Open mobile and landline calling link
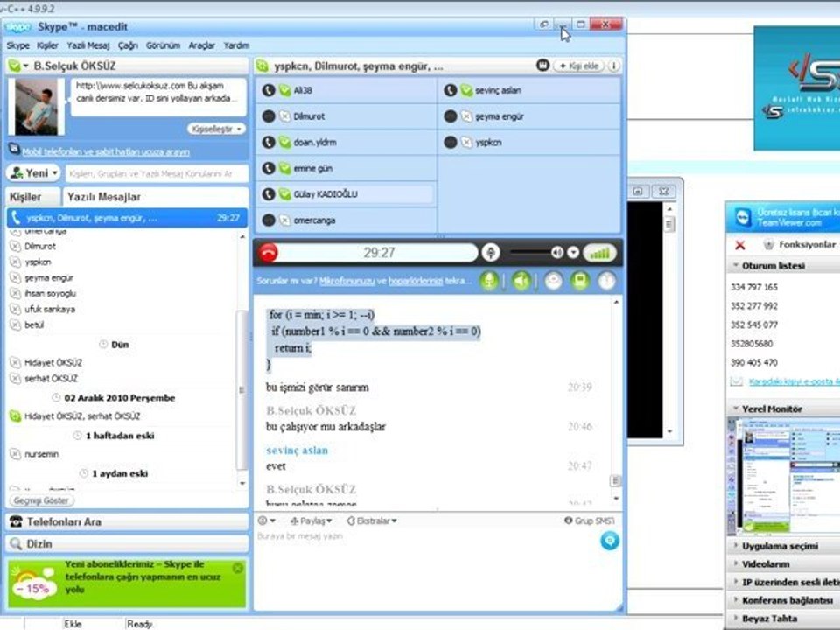This screenshot has width=840, height=630. 106,151
